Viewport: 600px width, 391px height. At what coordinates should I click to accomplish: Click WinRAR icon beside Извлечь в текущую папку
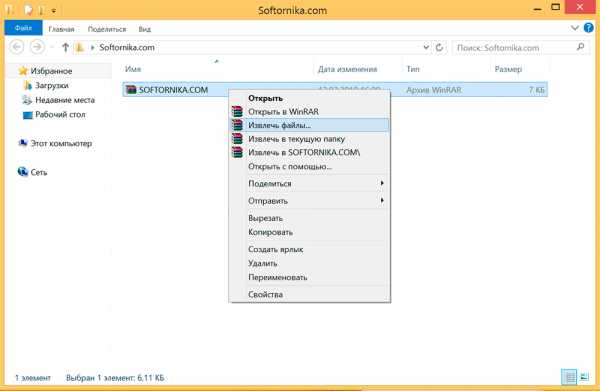(237, 139)
